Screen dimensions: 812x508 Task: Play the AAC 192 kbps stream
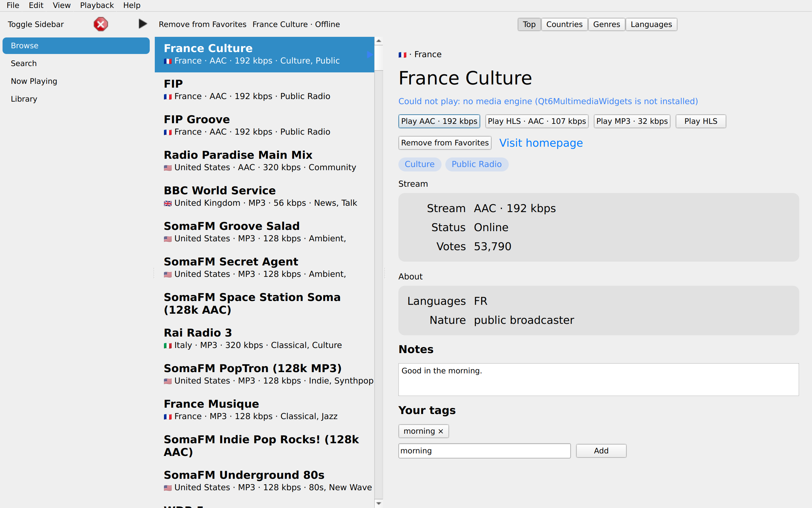click(439, 121)
